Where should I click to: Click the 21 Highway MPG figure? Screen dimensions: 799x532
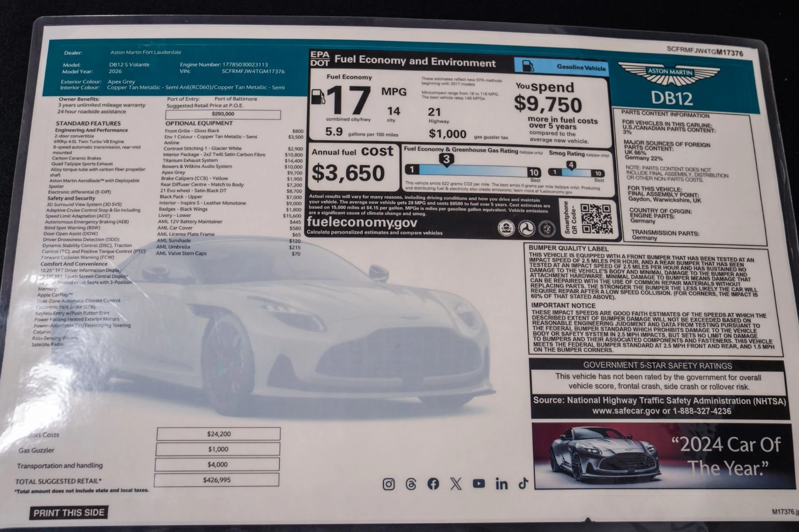[x=434, y=112]
